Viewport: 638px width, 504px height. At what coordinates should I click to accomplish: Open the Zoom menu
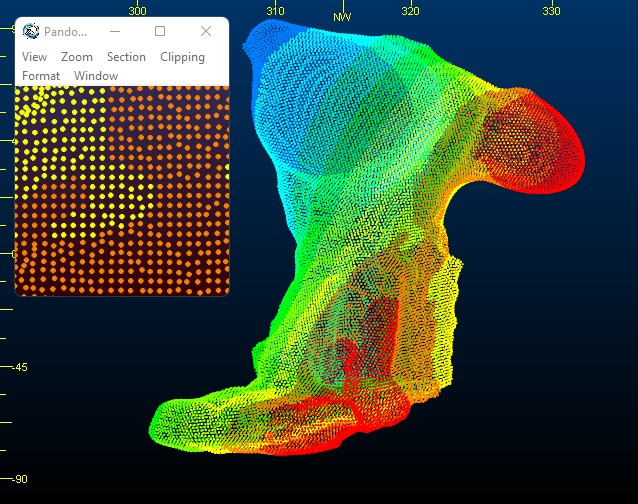77,57
